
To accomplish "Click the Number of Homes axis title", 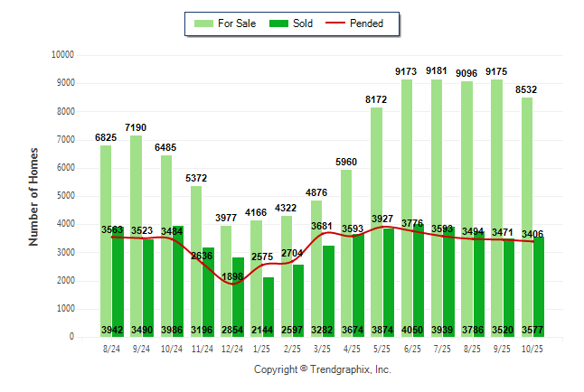I will coord(33,196).
